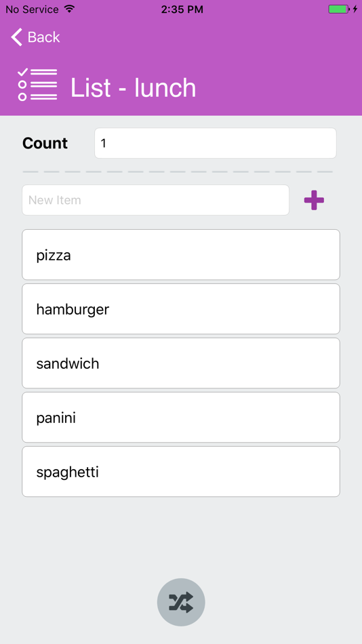Tap the green battery icon

[x=338, y=9]
